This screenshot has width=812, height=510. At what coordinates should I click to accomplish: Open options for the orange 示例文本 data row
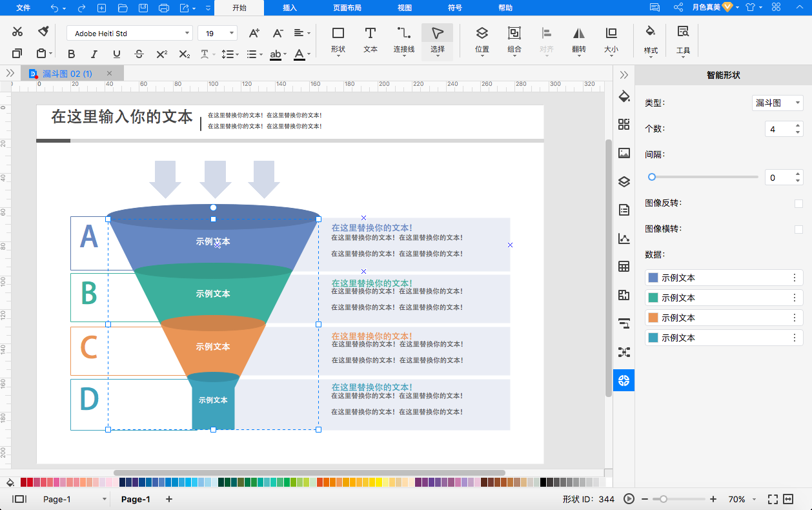[x=795, y=318]
